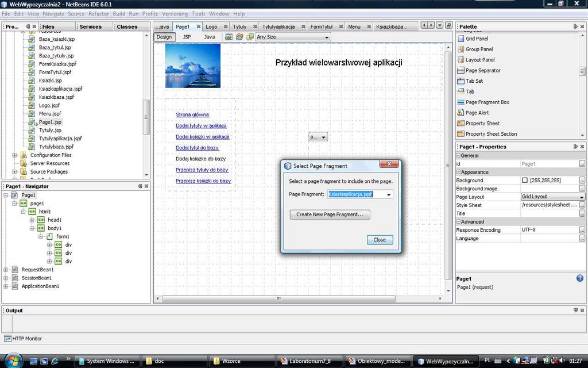The height and width of the screenshot is (368, 588).
Task: Click the ellipsis button for id property
Action: tap(582, 164)
